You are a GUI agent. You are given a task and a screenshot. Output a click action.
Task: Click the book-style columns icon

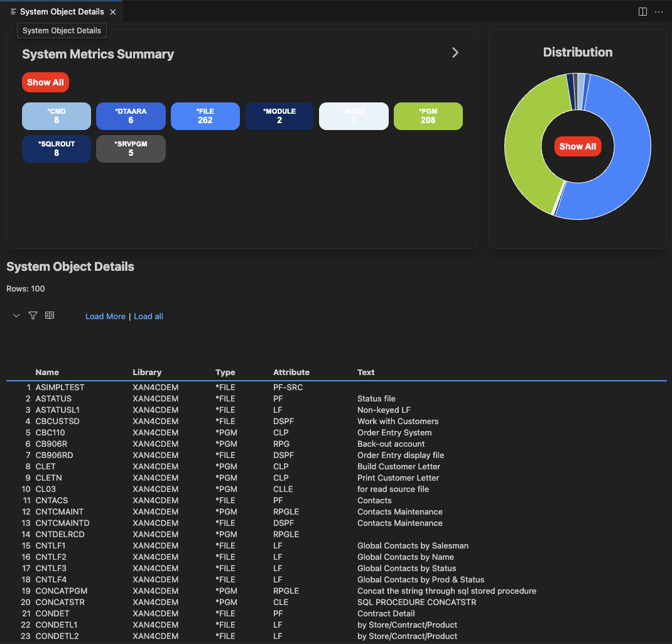click(x=50, y=315)
